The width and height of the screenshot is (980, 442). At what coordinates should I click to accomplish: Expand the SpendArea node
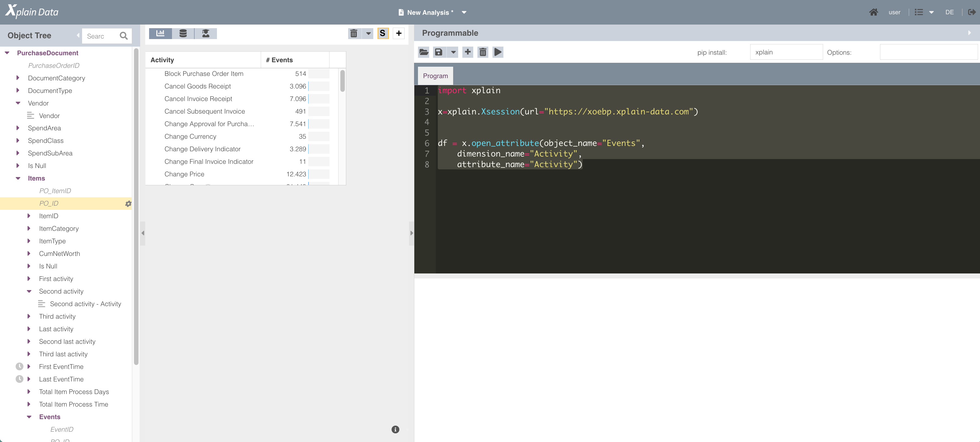click(18, 128)
